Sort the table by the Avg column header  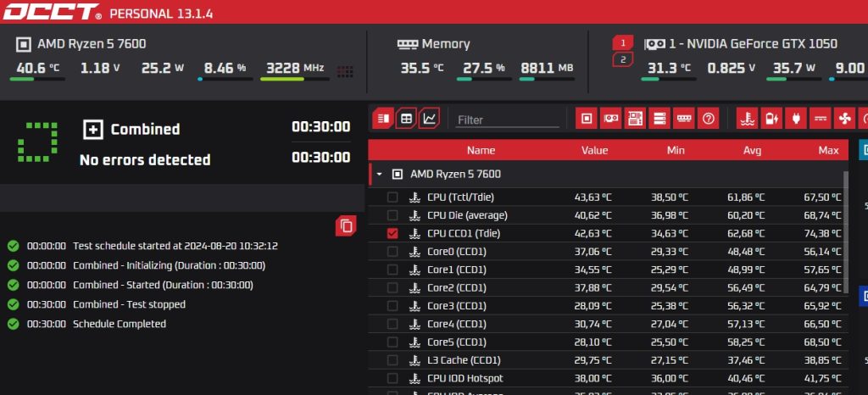753,151
